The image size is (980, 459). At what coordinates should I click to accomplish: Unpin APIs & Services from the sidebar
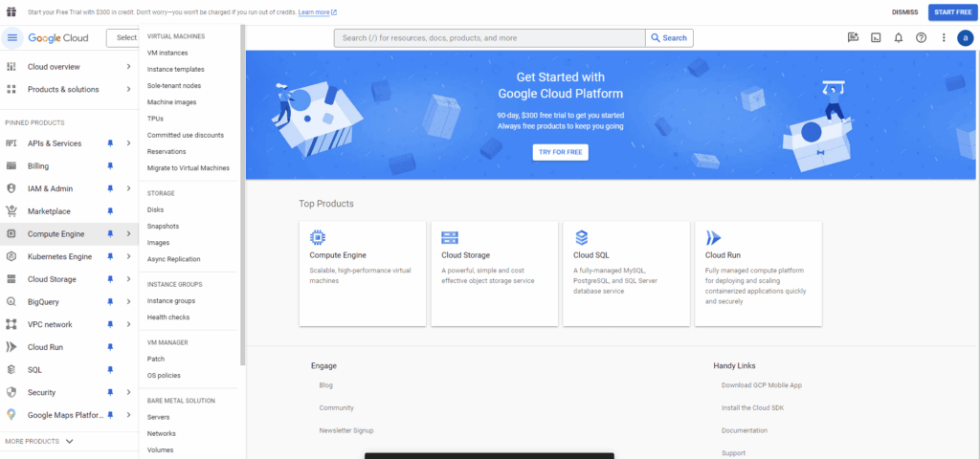pyautogui.click(x=110, y=143)
